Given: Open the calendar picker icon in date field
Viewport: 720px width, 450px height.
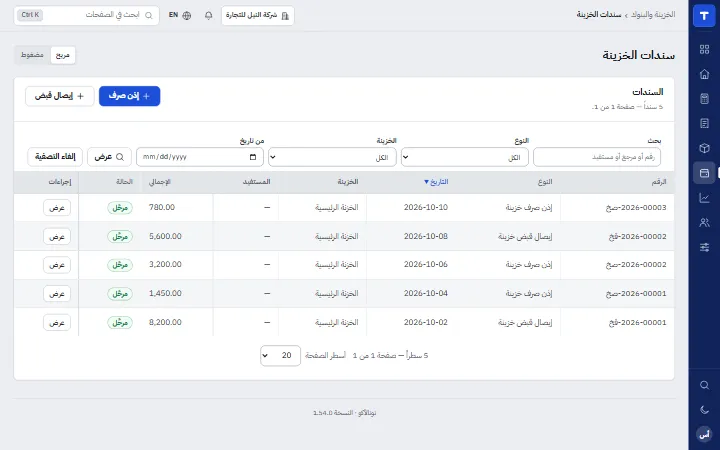Looking at the screenshot, I should [253, 157].
